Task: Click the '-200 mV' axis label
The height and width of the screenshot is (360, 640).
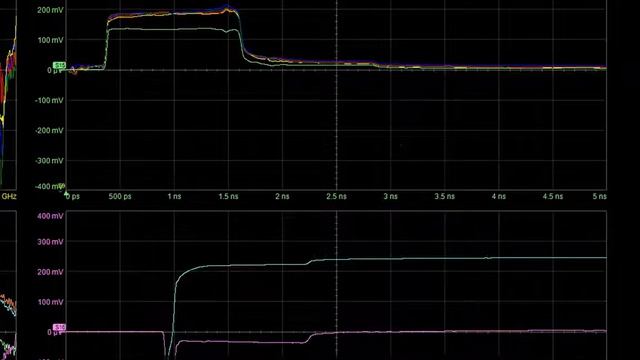Action: [49, 131]
